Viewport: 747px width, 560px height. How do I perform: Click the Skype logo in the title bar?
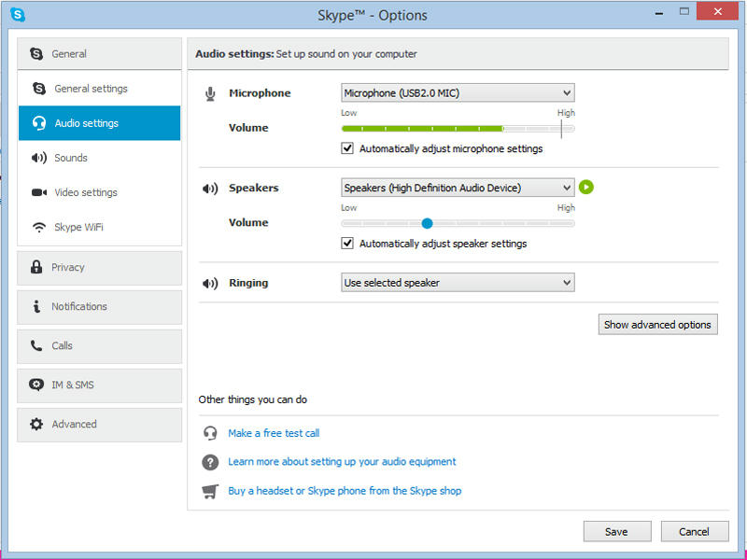tap(18, 15)
